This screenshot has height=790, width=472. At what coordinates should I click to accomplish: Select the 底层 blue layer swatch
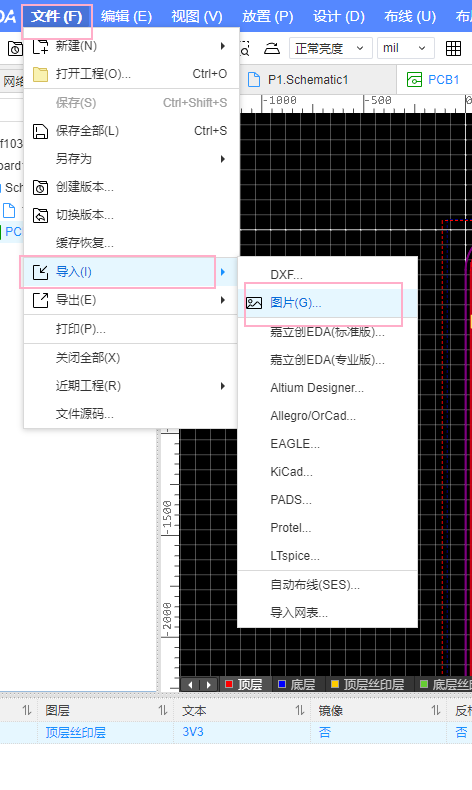coord(282,684)
